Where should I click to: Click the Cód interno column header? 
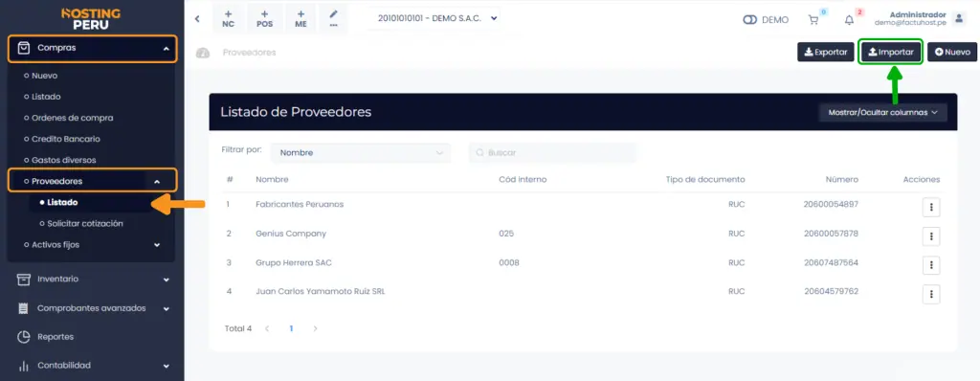coord(523,180)
